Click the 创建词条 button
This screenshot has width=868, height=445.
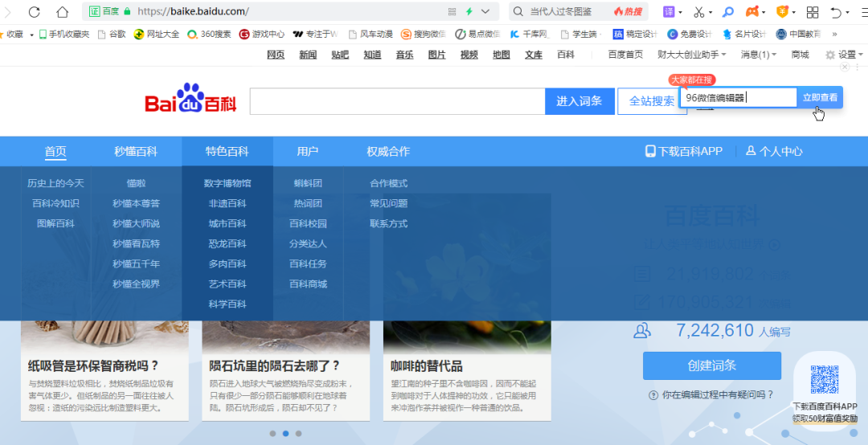pos(712,365)
